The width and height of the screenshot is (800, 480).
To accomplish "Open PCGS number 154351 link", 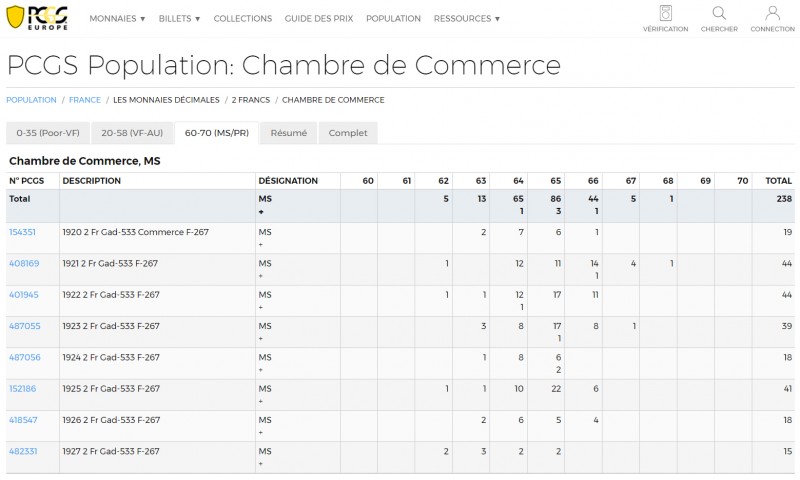I will [x=22, y=232].
